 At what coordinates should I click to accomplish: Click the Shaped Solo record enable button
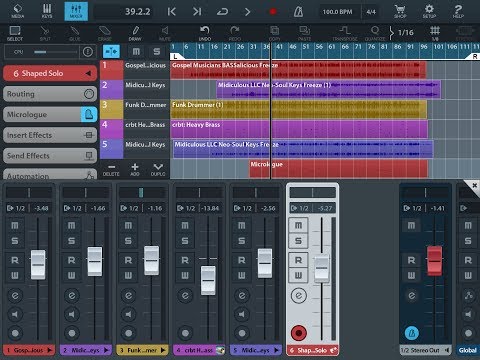[x=299, y=333]
